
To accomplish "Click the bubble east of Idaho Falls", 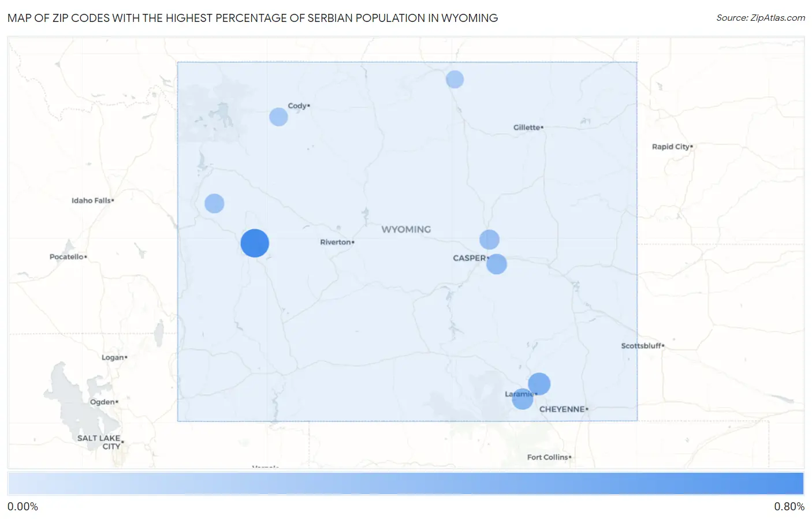I will point(214,203).
